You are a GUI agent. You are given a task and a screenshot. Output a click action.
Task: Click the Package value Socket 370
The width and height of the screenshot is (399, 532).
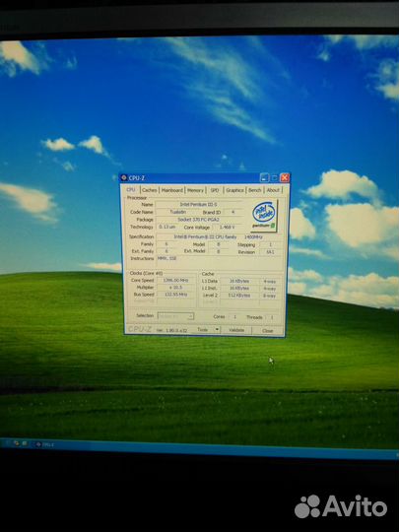tap(199, 219)
